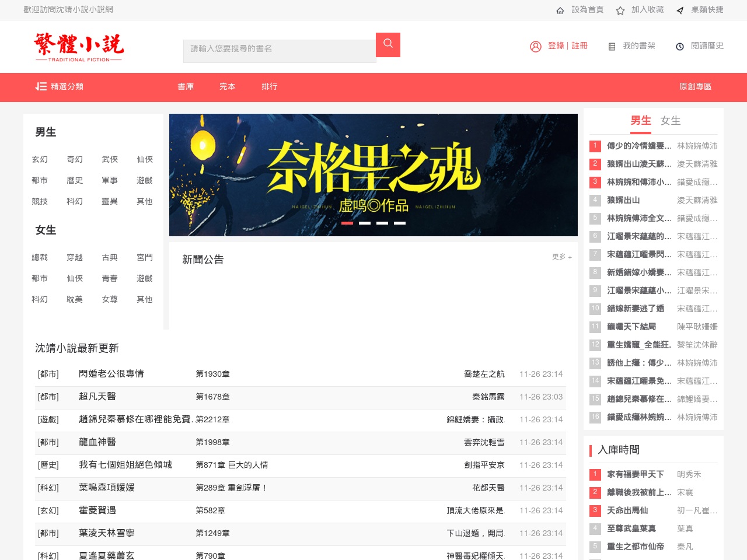Screen dimensions: 747x560
Task: Open novel 超凡天醫
Action: [97, 397]
